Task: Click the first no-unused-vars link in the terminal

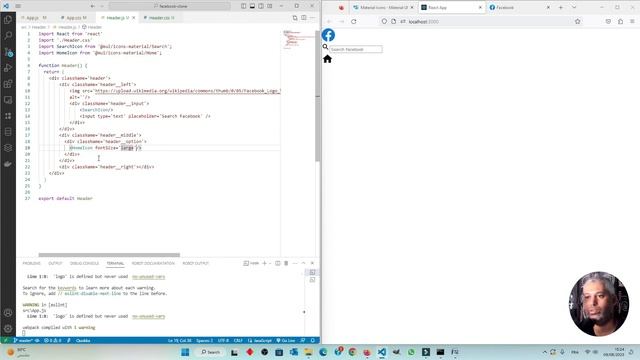Action: point(149,277)
